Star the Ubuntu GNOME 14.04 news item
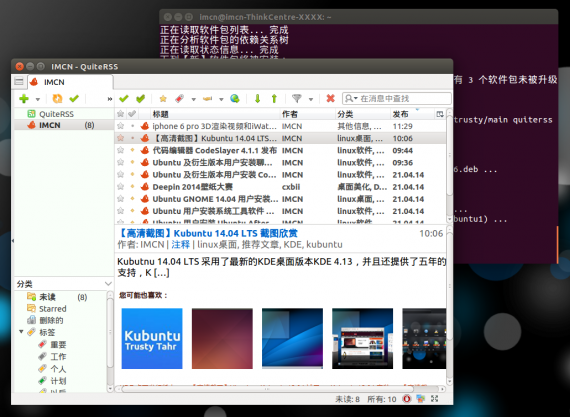 coord(120,199)
